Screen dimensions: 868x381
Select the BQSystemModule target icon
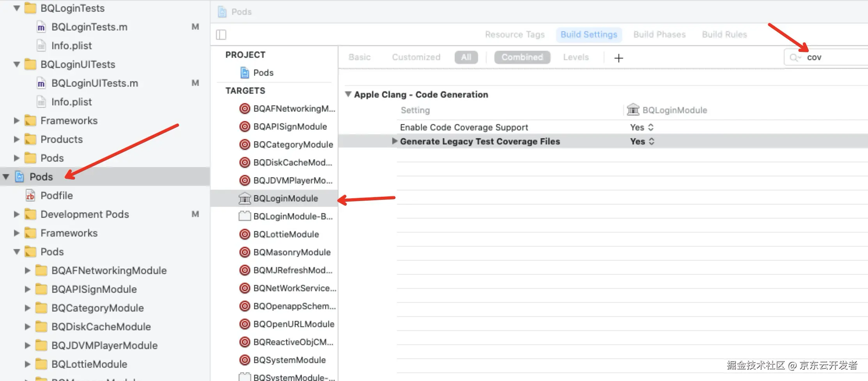pyautogui.click(x=244, y=360)
